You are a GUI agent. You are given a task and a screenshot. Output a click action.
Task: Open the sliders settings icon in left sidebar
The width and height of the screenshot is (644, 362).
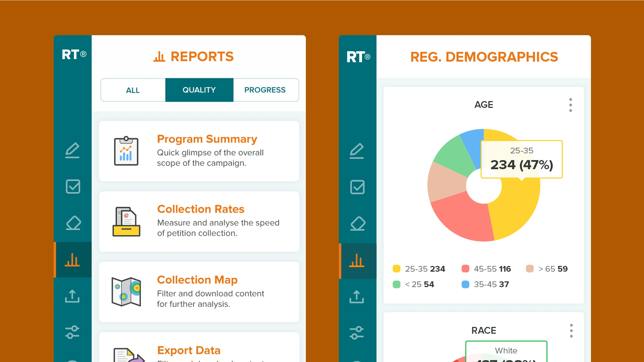(72, 332)
